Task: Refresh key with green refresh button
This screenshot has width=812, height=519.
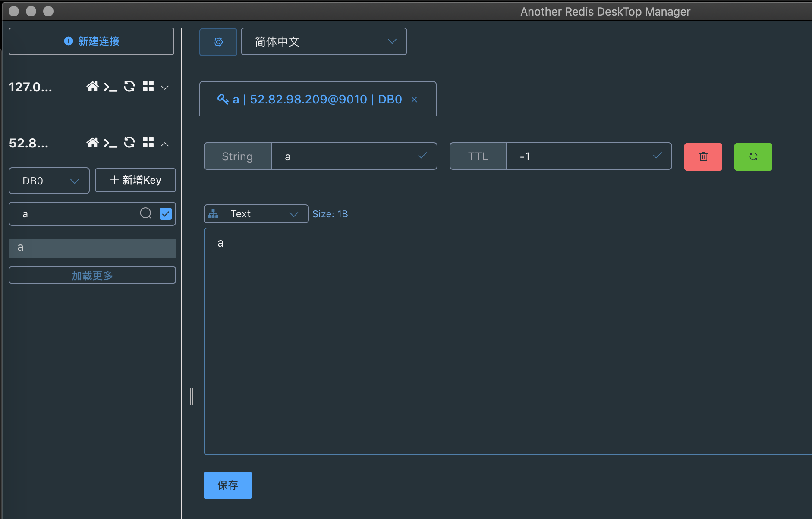Action: pos(753,157)
